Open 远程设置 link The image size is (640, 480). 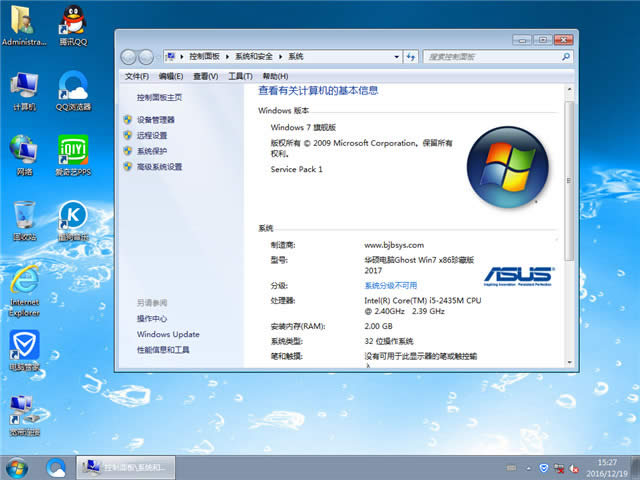pyautogui.click(x=152, y=136)
